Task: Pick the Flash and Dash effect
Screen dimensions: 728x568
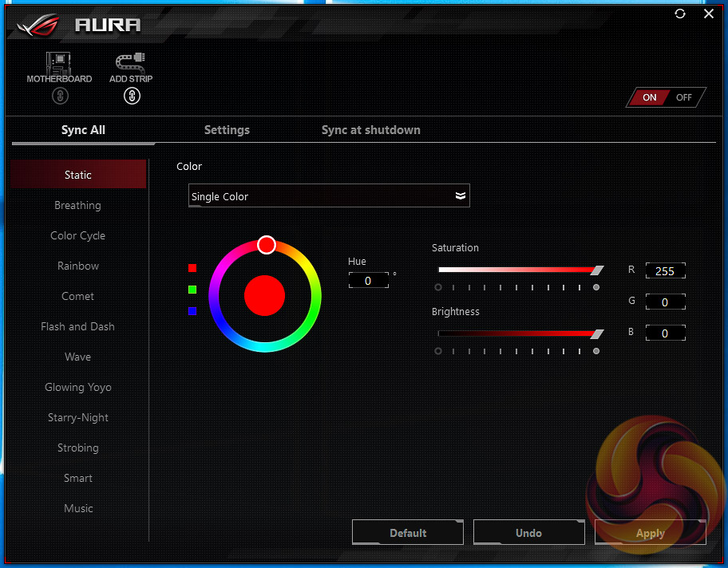Action: pyautogui.click(x=78, y=327)
